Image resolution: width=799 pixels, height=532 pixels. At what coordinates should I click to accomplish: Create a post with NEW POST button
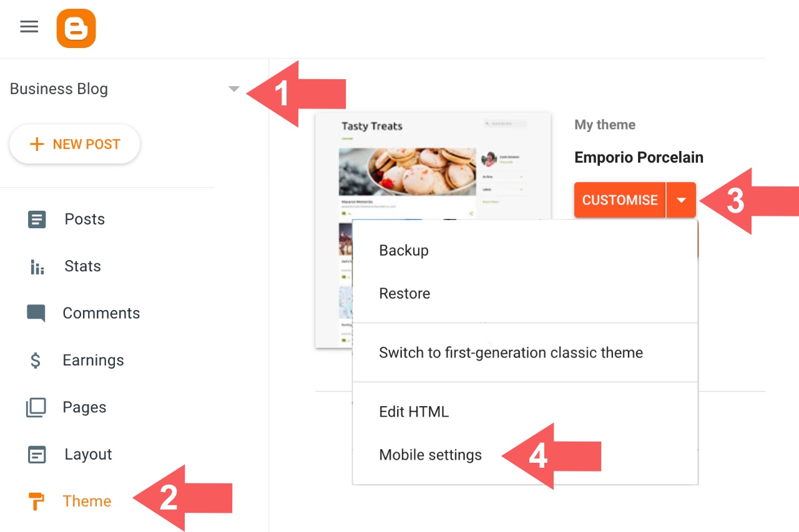click(75, 144)
